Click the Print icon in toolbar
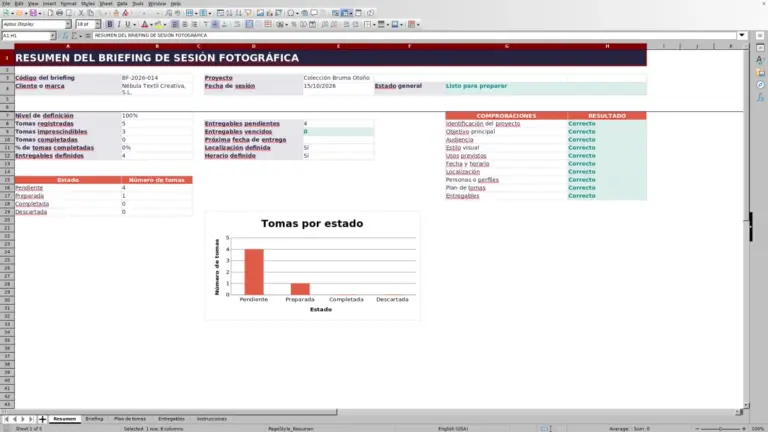The height and width of the screenshot is (432, 768). (59, 13)
